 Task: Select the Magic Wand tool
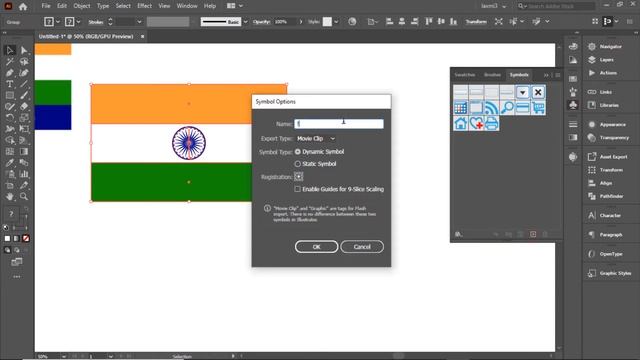coord(10,62)
